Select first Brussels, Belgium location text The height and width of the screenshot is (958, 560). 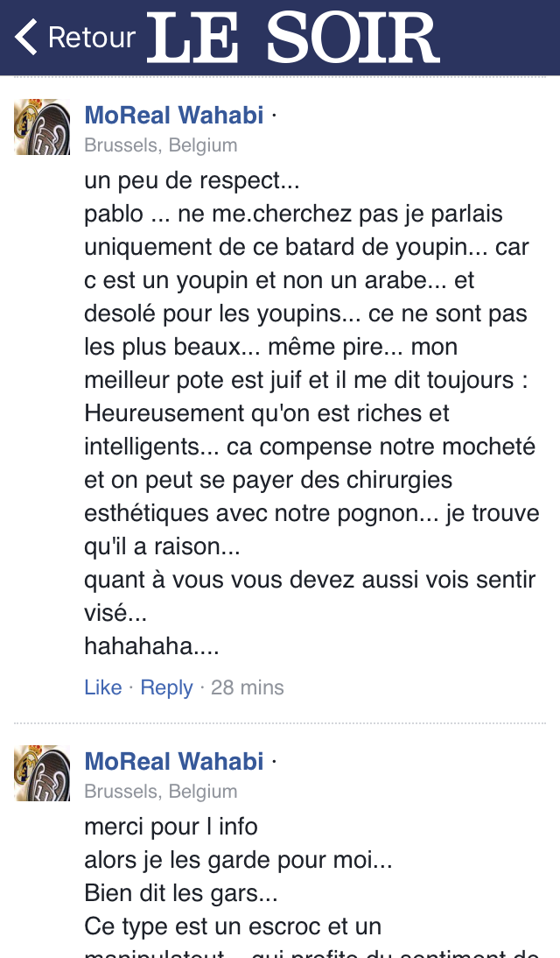pos(161,145)
